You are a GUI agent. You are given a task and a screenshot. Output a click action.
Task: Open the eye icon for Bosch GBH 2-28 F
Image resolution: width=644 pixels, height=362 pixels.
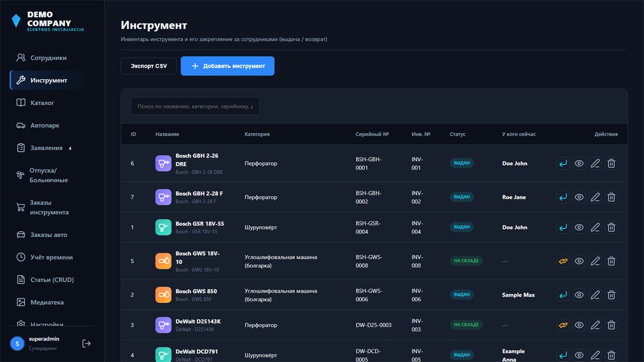tap(579, 197)
